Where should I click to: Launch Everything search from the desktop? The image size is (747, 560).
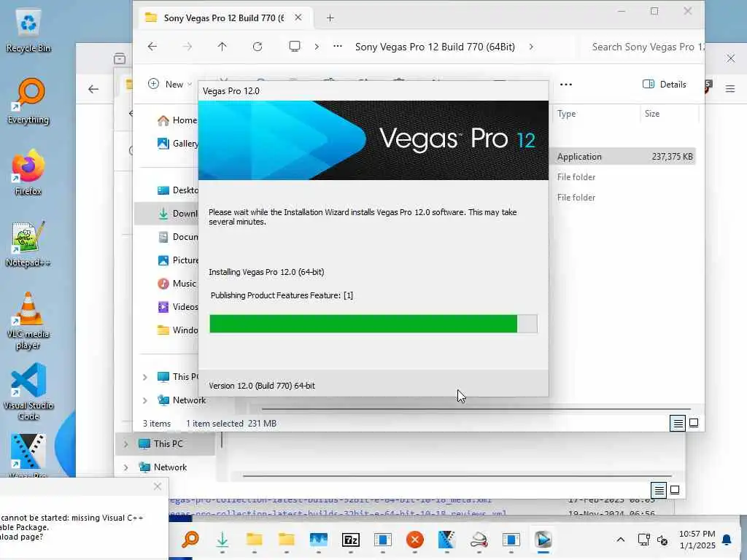point(28,101)
